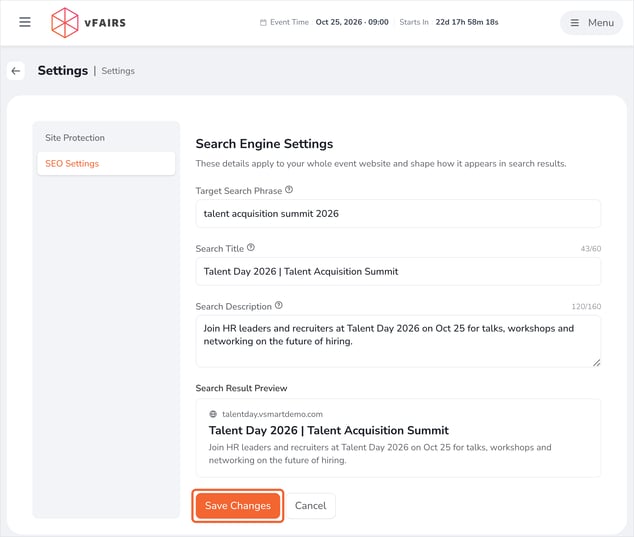This screenshot has width=634, height=537.
Task: Show help for Target Search Phrase
Action: [289, 189]
